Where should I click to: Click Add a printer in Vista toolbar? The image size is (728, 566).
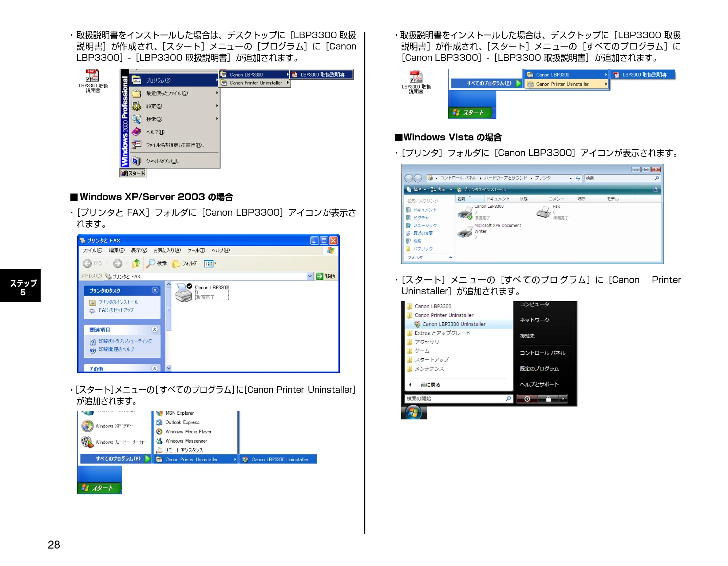[x=481, y=190]
